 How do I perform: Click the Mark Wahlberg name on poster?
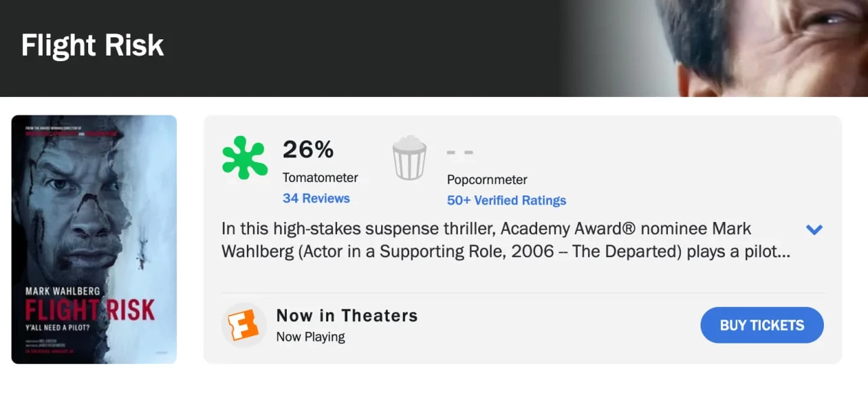pyautogui.click(x=62, y=291)
